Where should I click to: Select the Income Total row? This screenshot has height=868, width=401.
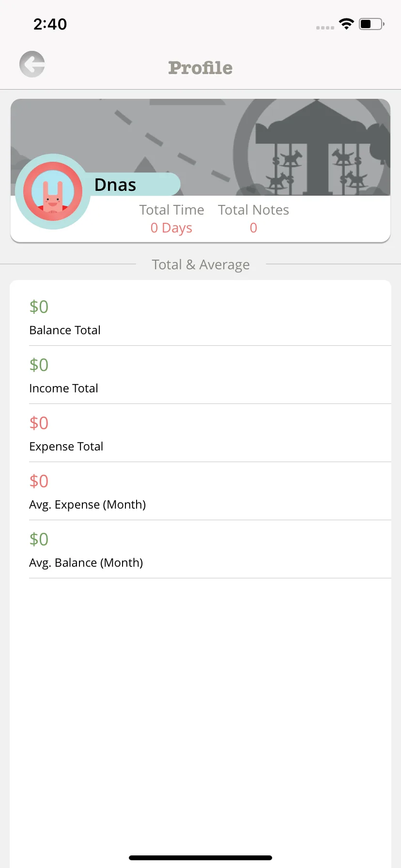point(210,375)
